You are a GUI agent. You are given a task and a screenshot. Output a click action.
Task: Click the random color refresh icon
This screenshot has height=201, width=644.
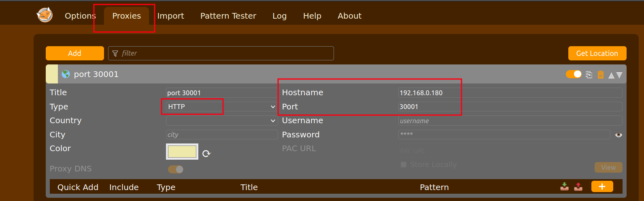click(x=206, y=154)
